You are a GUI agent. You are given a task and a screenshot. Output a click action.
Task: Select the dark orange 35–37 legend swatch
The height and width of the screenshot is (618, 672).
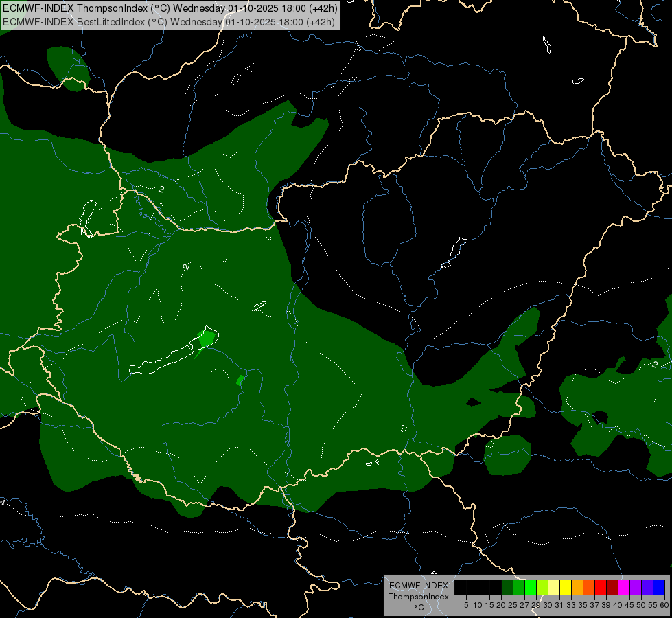(589, 588)
